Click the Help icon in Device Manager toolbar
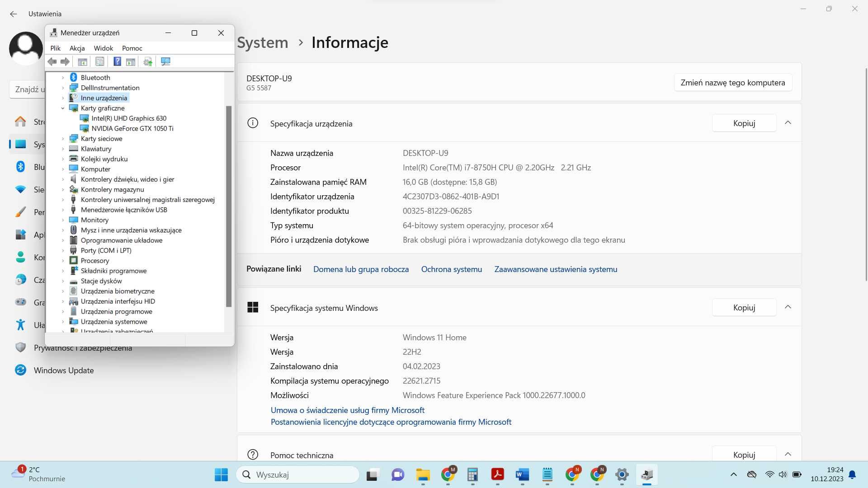868x488 pixels. 117,61
